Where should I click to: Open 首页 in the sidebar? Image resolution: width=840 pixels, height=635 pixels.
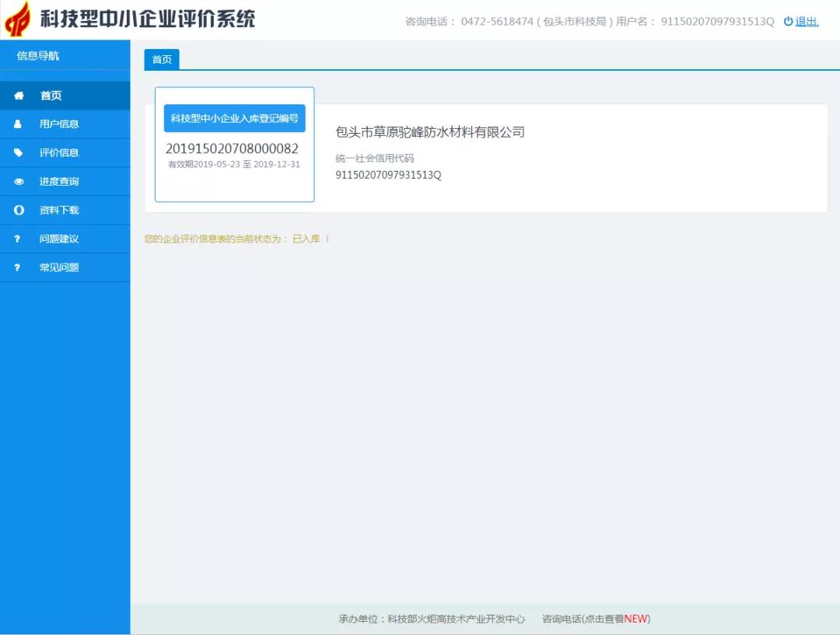65,96
